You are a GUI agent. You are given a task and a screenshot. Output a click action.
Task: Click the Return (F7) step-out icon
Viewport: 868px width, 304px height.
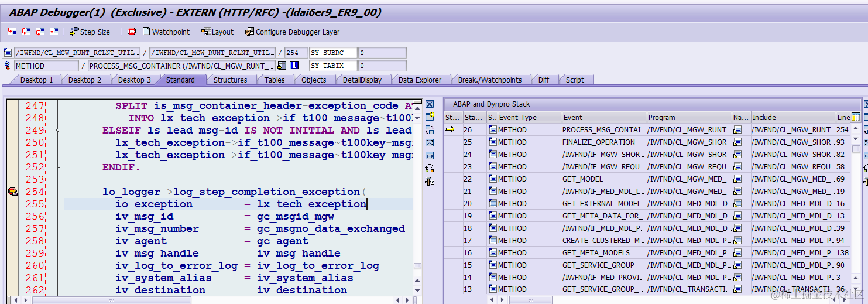40,32
